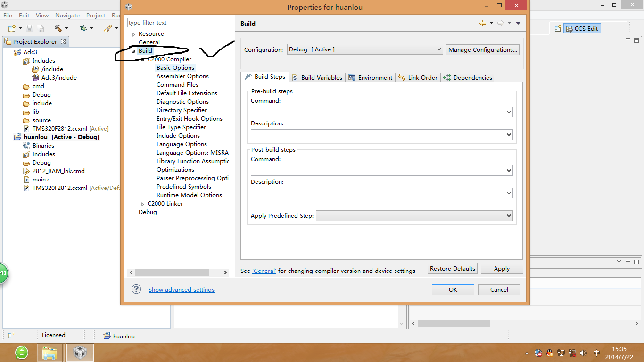Click the Cancel button
The height and width of the screenshot is (362, 644).
499,289
